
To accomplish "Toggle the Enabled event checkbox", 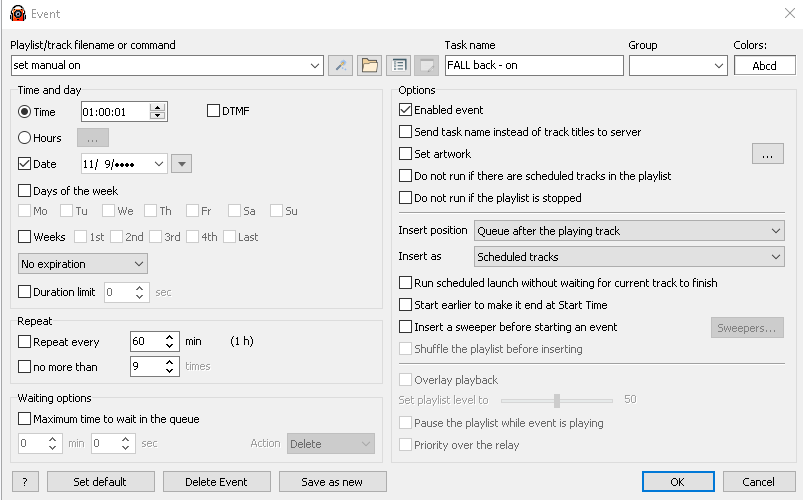I will (406, 110).
